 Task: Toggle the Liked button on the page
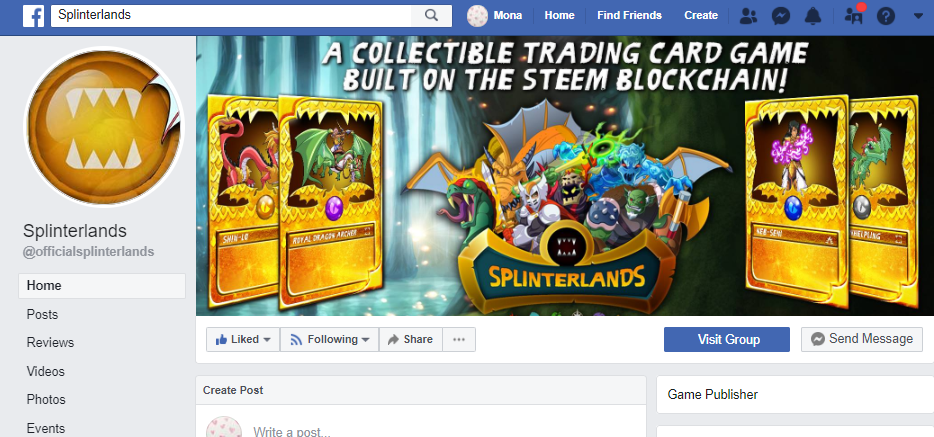click(243, 339)
